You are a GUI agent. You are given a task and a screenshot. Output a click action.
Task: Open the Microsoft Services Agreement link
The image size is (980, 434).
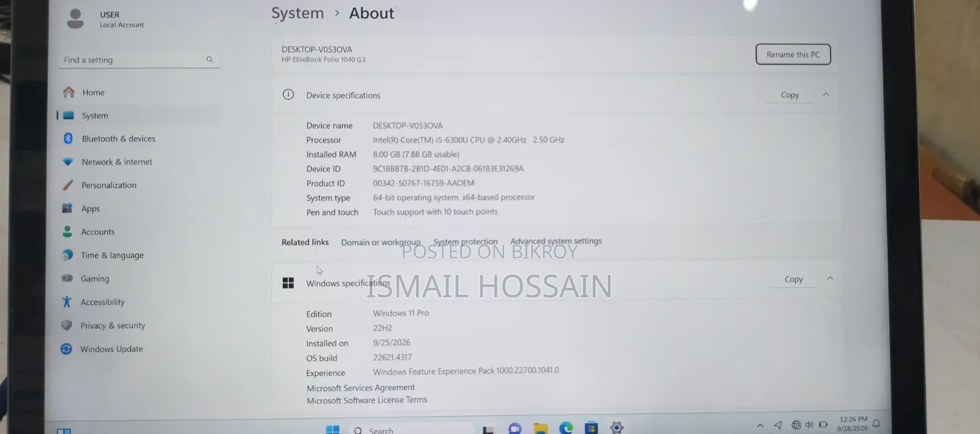(361, 388)
